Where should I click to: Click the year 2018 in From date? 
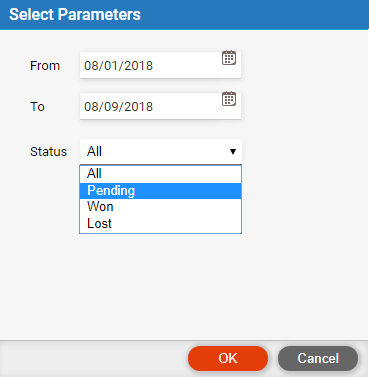(139, 66)
